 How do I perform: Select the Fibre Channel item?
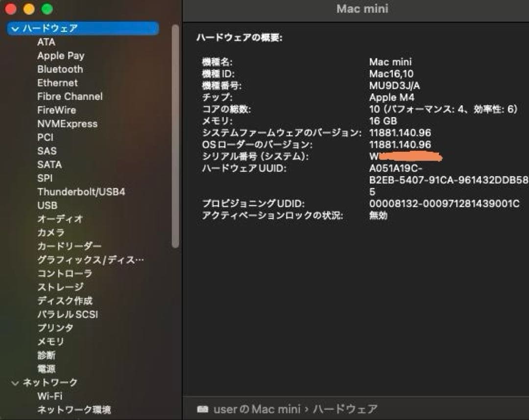(70, 96)
